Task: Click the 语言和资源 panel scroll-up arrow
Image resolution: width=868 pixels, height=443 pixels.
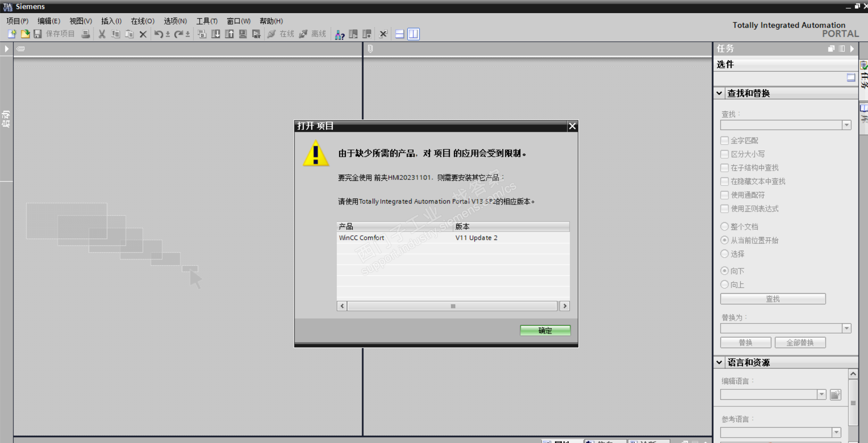Action: click(853, 374)
